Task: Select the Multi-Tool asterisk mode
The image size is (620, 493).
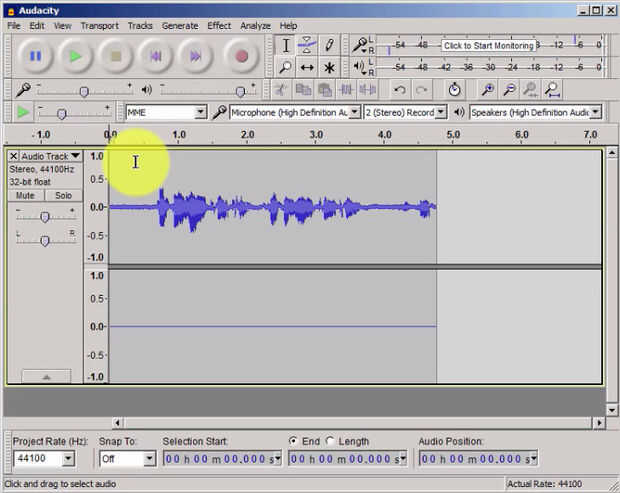Action: click(329, 67)
